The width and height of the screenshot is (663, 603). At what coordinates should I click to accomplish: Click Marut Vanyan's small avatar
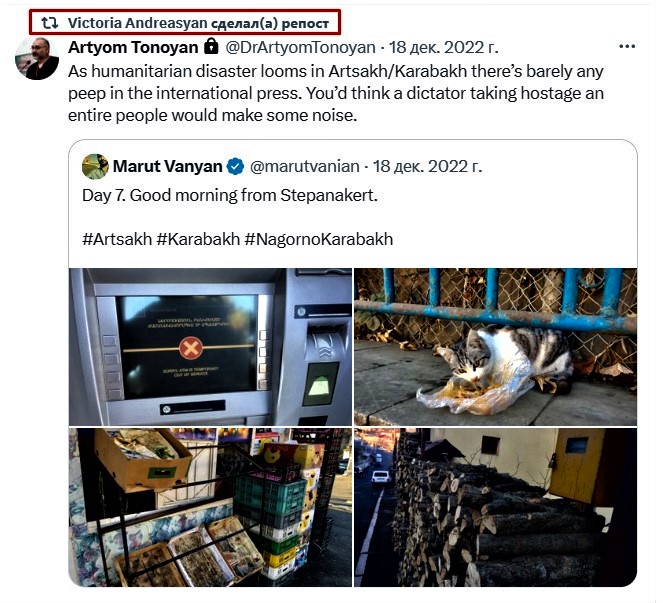tap(95, 167)
